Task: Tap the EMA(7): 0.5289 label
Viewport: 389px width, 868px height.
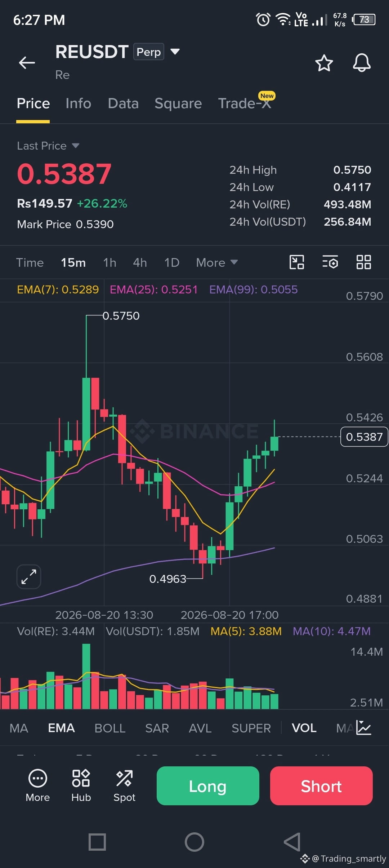Action: point(58,289)
